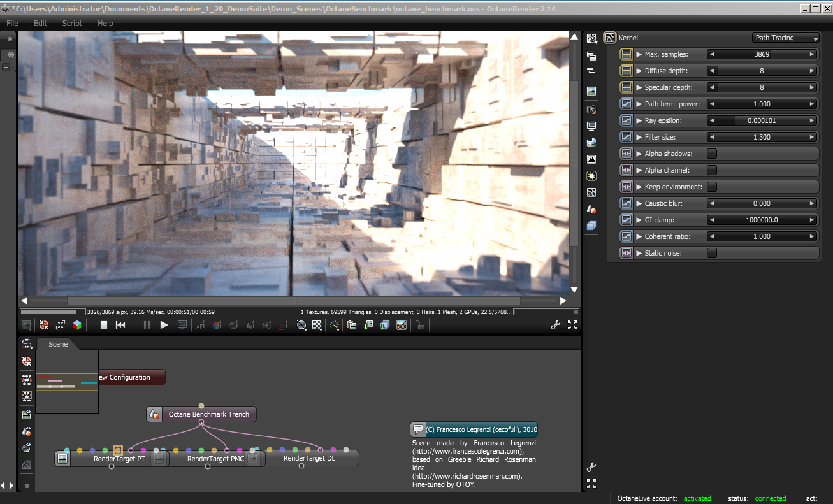Screen dimensions: 833x504
Task: Click the Max. samples value slider
Action: (762, 54)
